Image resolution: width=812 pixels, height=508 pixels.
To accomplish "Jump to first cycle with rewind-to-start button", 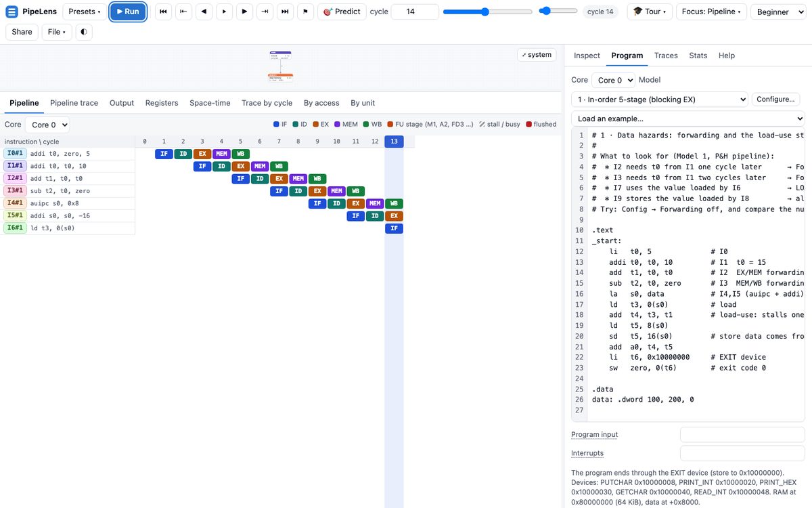I will (163, 12).
